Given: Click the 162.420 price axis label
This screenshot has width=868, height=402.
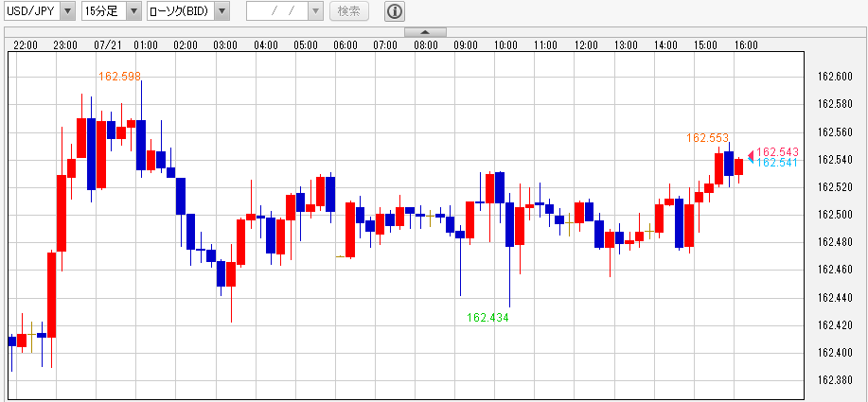Looking at the screenshot, I should pyautogui.click(x=835, y=325).
